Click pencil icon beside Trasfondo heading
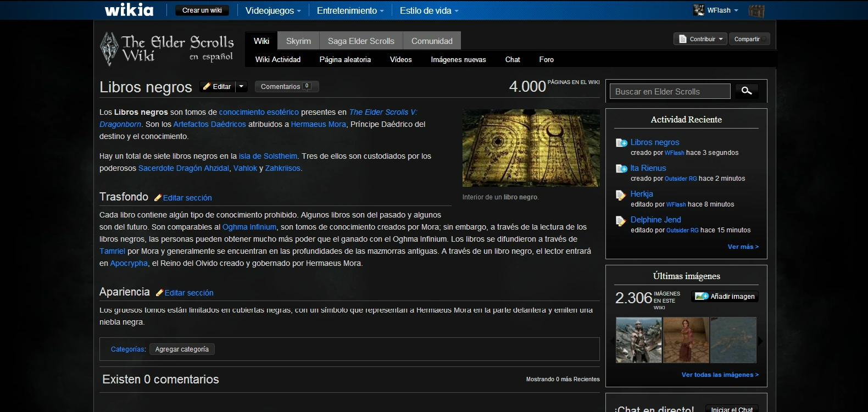The image size is (868, 412). [x=158, y=198]
